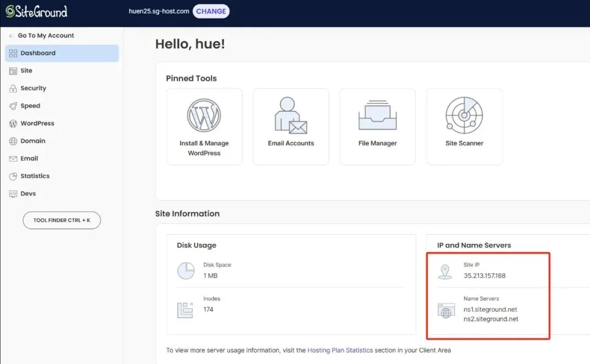Click the Name Servers globe window icon

446,311
